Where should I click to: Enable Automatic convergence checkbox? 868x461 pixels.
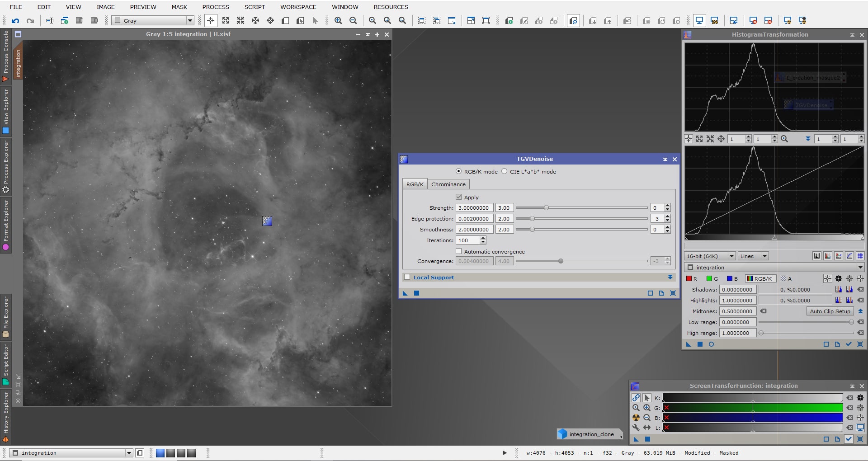pyautogui.click(x=459, y=251)
